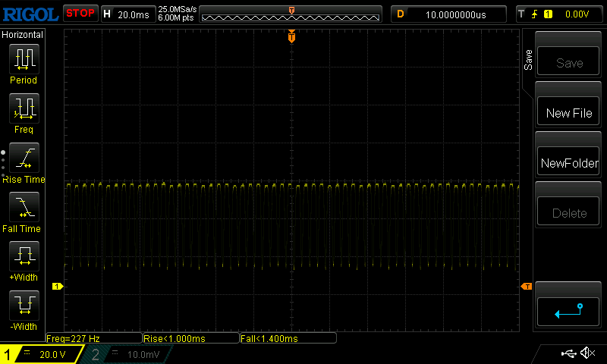Click the rising edge trigger icon
The height and width of the screenshot is (364, 607).
(535, 14)
